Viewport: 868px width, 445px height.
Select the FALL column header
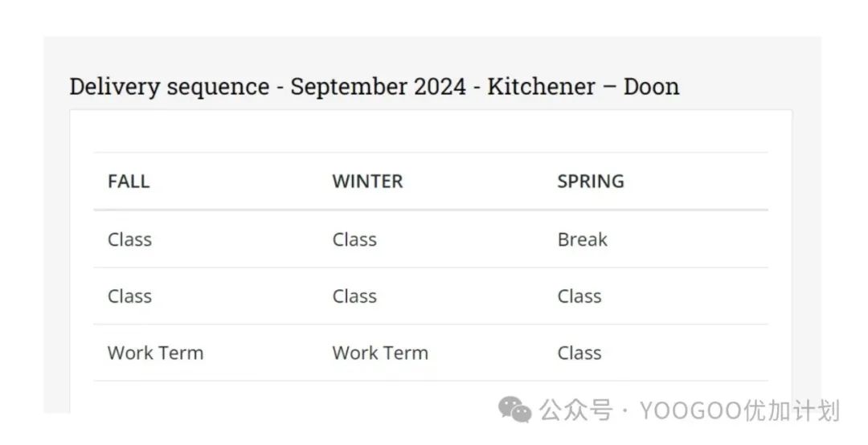[129, 182]
